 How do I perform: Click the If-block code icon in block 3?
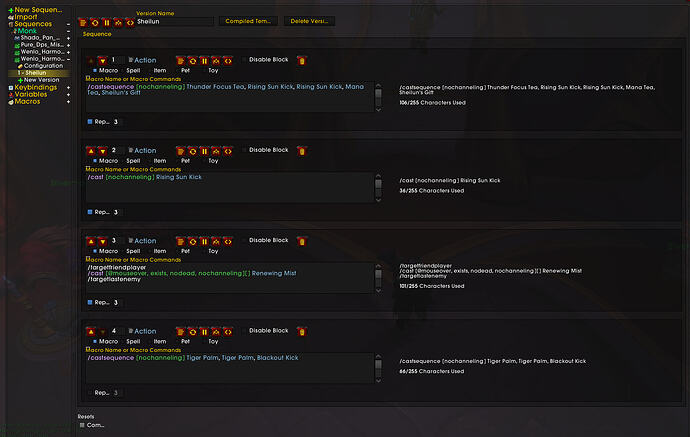tap(228, 241)
